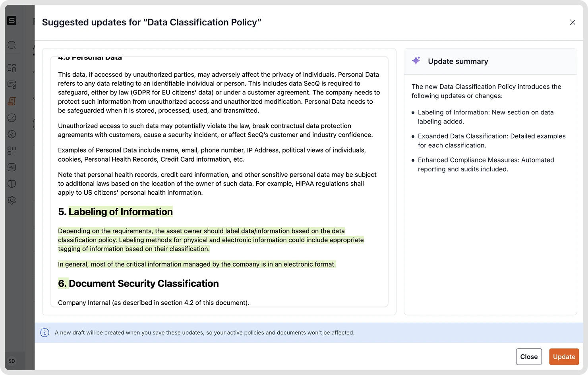Open search from the sidebar magnifier icon
588x375 pixels.
coord(12,45)
